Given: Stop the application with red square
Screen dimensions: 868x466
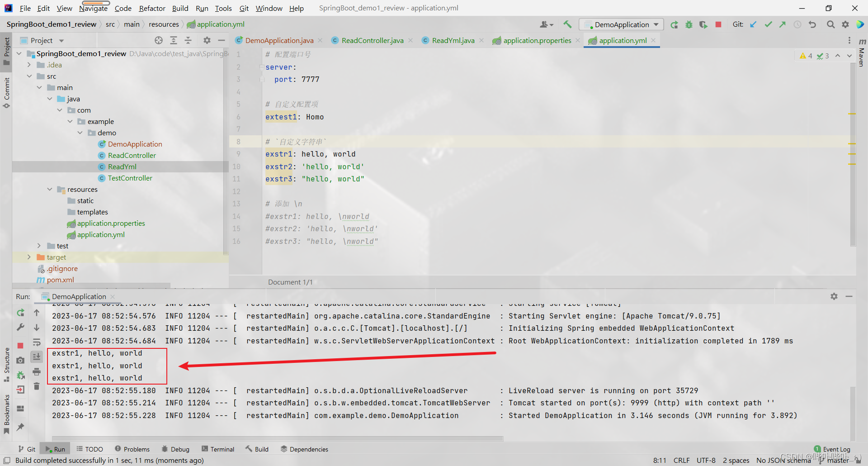Looking at the screenshot, I should point(718,24).
